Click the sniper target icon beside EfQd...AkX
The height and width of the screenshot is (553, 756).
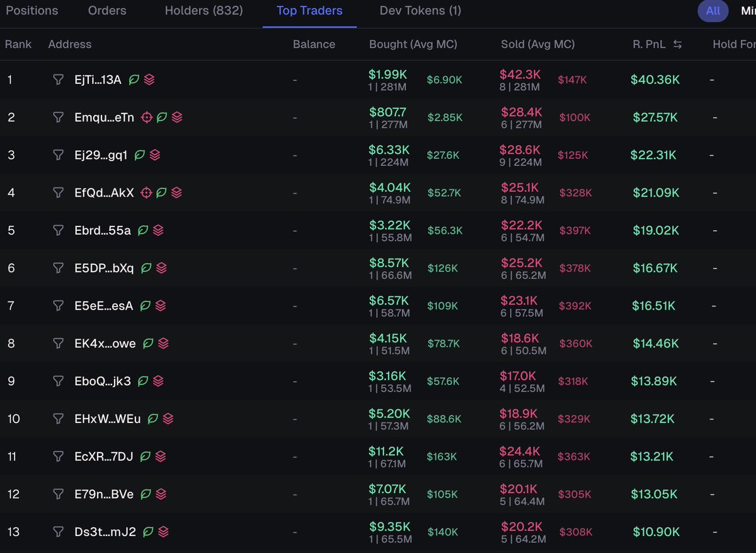pos(147,193)
